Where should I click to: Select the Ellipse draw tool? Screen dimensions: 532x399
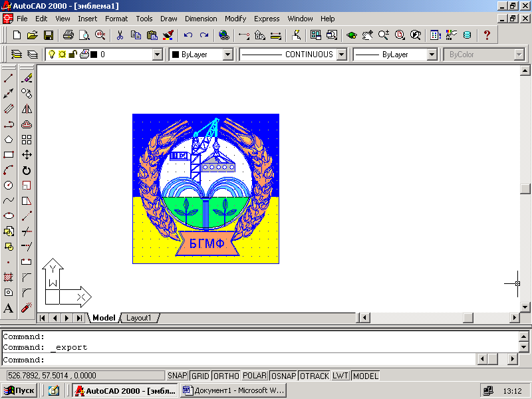tap(9, 215)
